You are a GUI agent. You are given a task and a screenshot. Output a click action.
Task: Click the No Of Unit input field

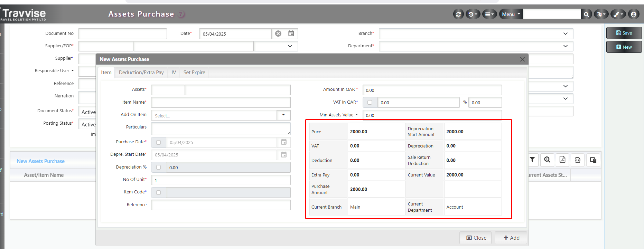pyautogui.click(x=221, y=180)
